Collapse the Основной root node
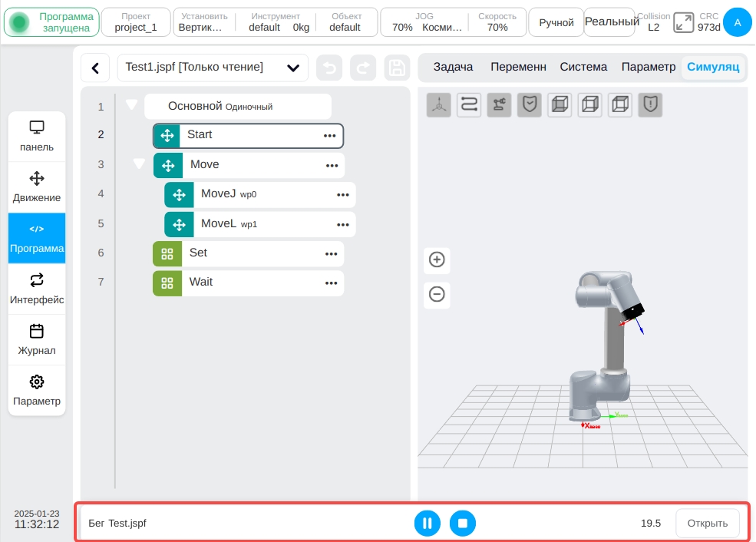 [x=131, y=104]
